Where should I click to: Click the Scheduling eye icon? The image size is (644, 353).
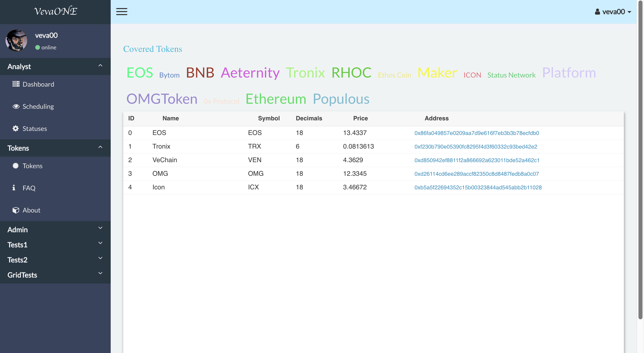[16, 106]
